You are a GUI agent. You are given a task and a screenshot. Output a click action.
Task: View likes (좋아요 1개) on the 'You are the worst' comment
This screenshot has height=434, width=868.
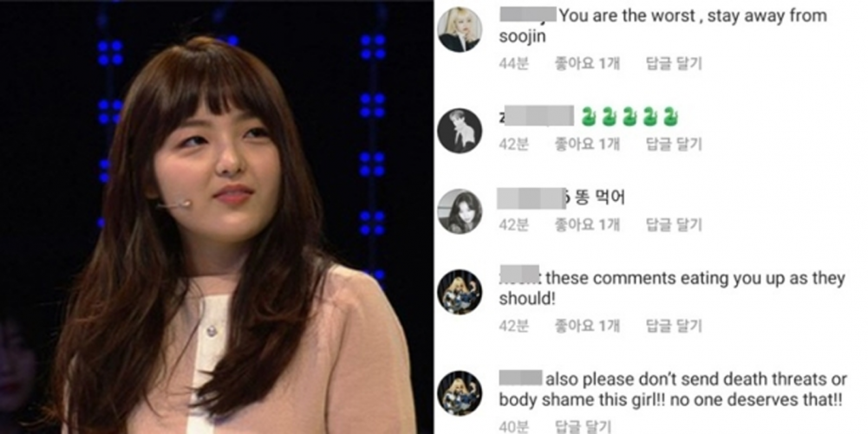click(587, 63)
